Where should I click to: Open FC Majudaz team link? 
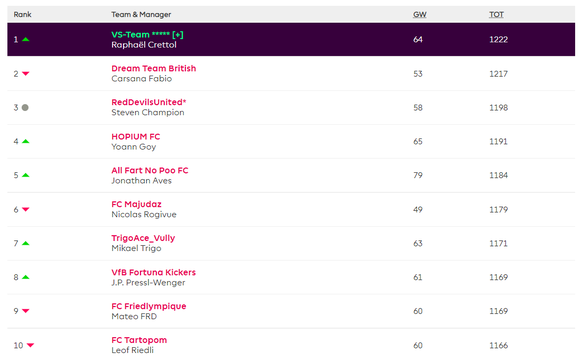pyautogui.click(x=137, y=204)
